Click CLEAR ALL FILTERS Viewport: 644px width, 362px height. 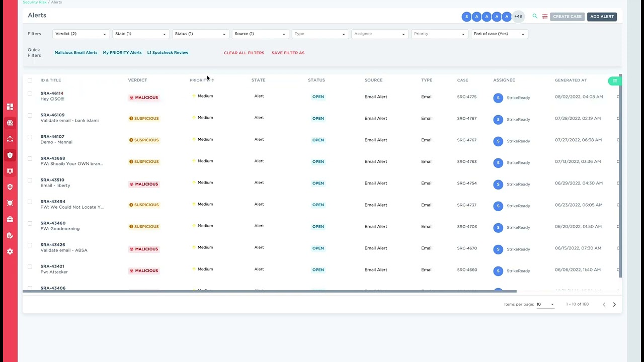[244, 53]
